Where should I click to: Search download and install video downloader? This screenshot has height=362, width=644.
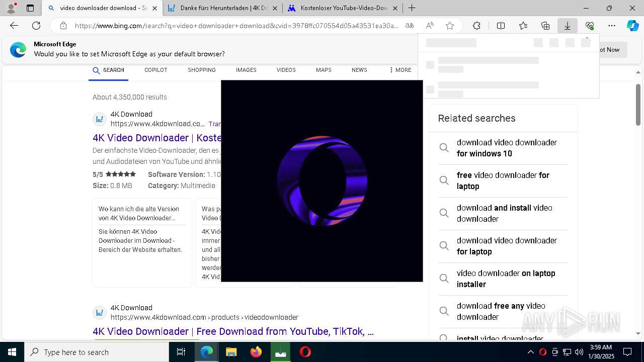click(x=503, y=213)
